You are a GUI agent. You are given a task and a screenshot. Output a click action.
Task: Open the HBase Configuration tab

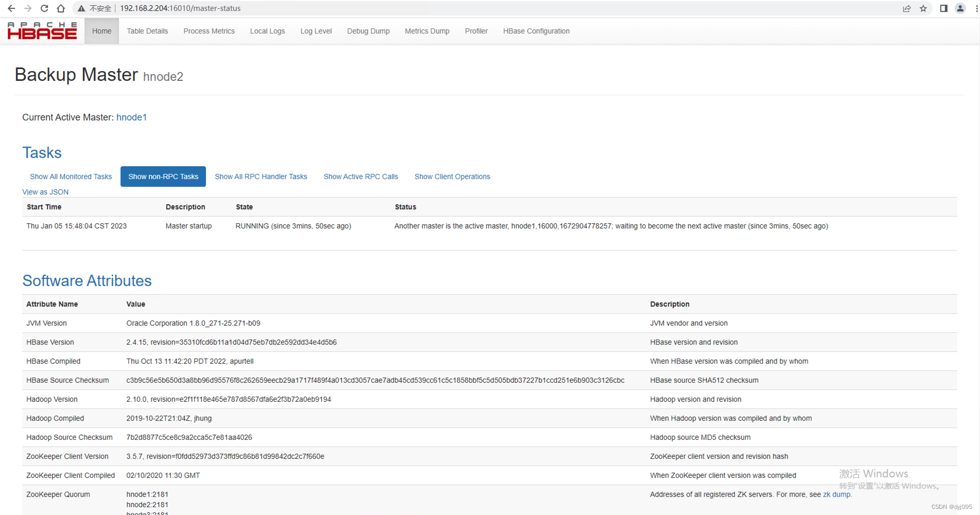[536, 31]
